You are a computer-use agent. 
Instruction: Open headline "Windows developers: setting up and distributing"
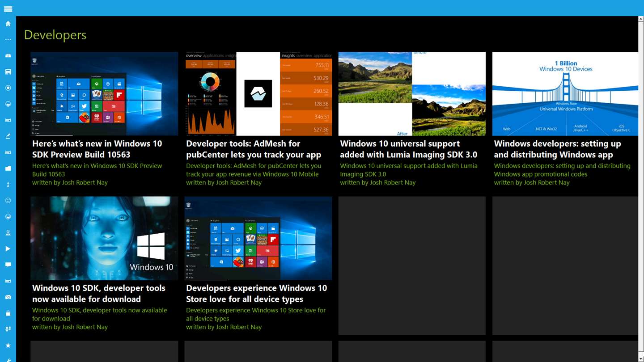557,149
